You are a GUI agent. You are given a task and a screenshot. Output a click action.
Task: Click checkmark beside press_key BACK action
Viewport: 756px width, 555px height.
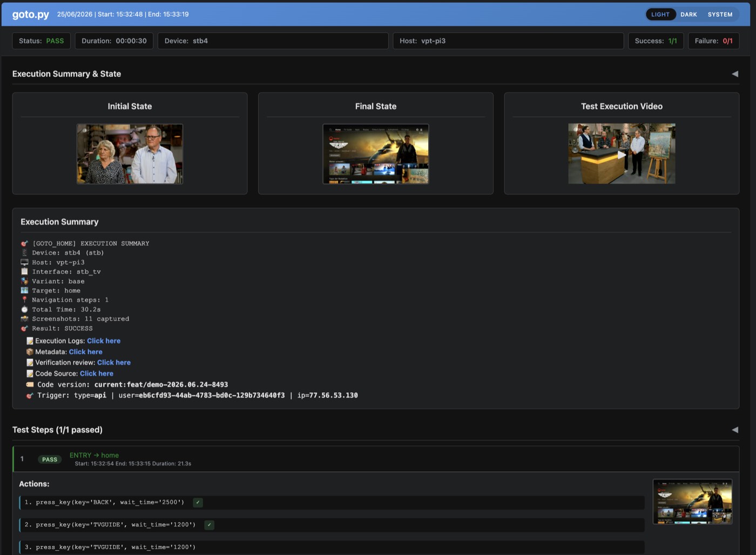click(x=198, y=503)
